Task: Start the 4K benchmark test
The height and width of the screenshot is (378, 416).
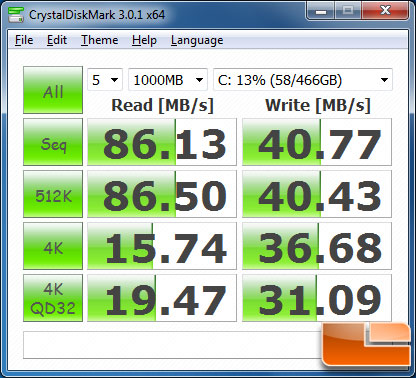Action: point(53,246)
